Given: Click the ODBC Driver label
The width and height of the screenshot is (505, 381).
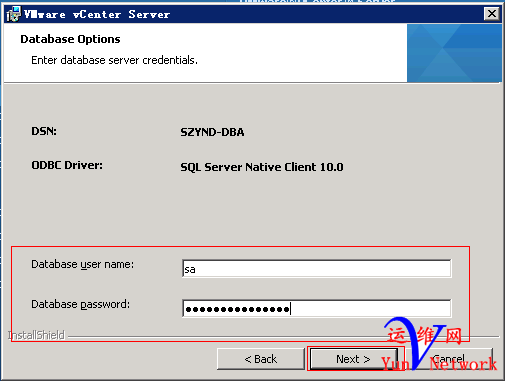Looking at the screenshot, I should [x=67, y=165].
